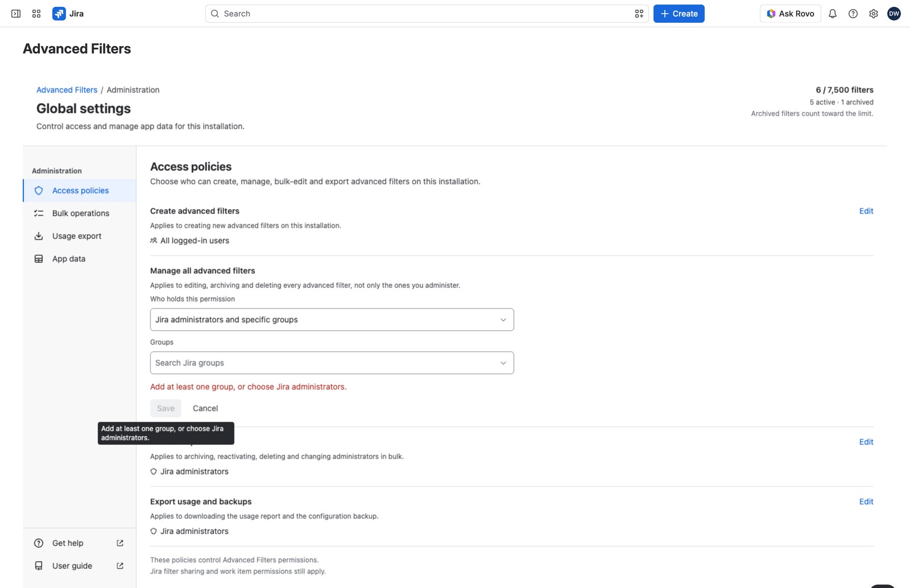Open the Bulk operations section
The image size is (910, 588).
point(80,213)
